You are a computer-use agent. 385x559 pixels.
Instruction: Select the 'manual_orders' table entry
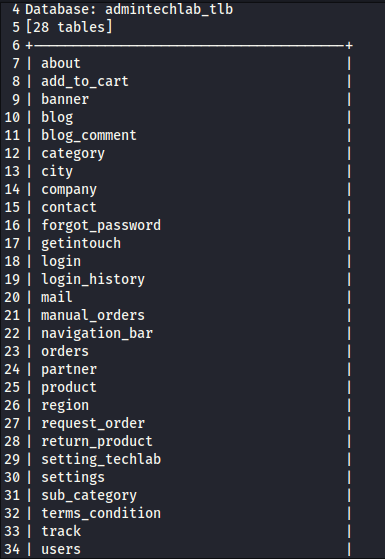93,315
